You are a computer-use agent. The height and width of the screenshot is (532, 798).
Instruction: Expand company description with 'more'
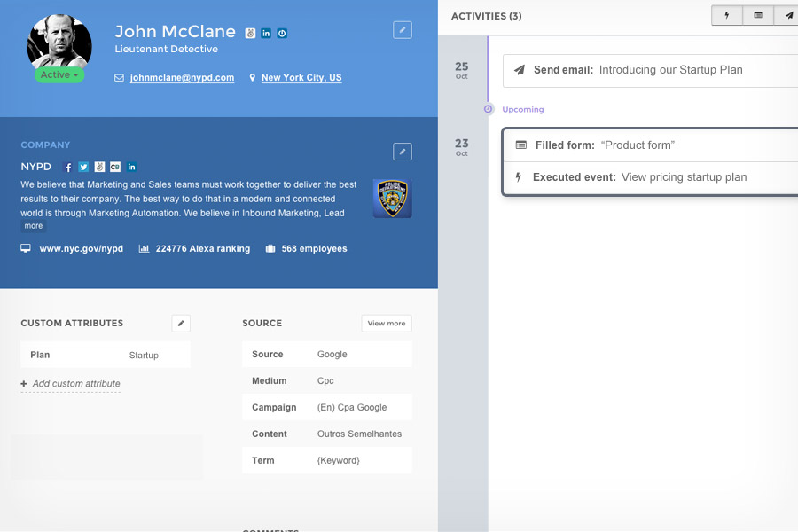pyautogui.click(x=34, y=226)
